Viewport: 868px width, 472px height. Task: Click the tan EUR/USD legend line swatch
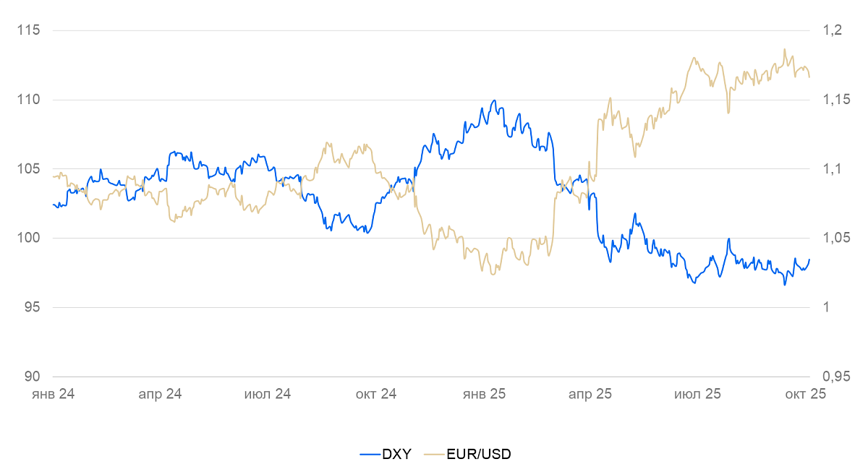[x=434, y=454]
